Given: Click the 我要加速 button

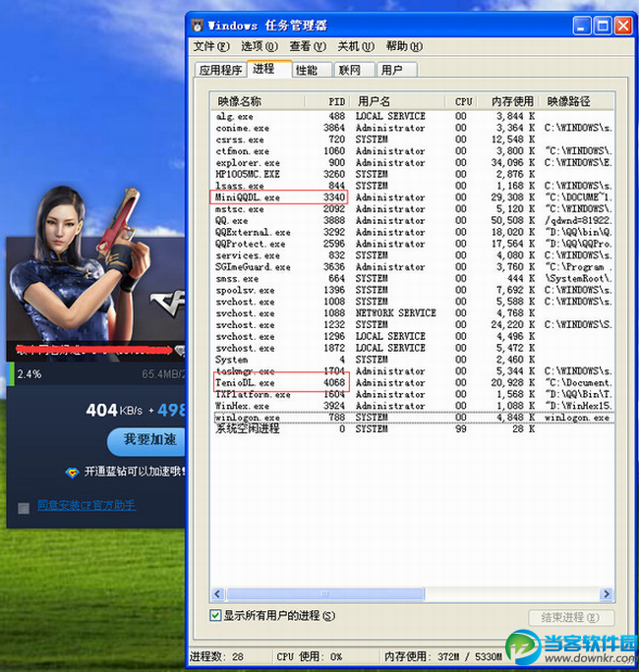Looking at the screenshot, I should [x=145, y=440].
